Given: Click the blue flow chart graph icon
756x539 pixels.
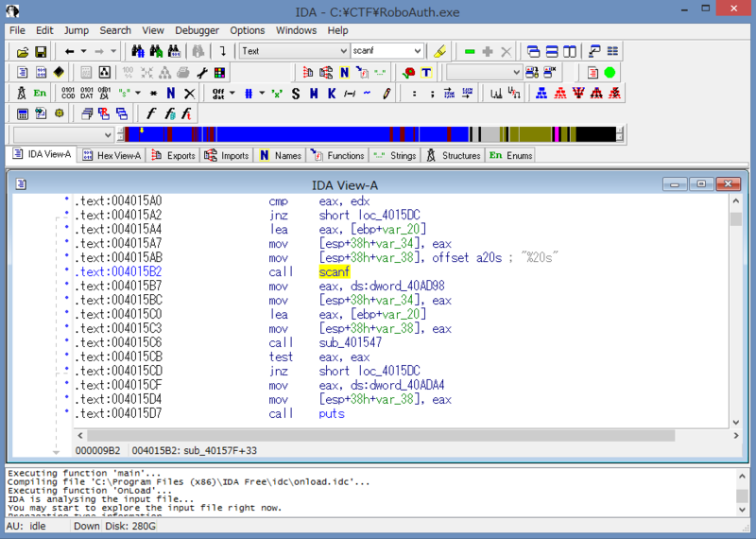Looking at the screenshot, I should (x=541, y=94).
